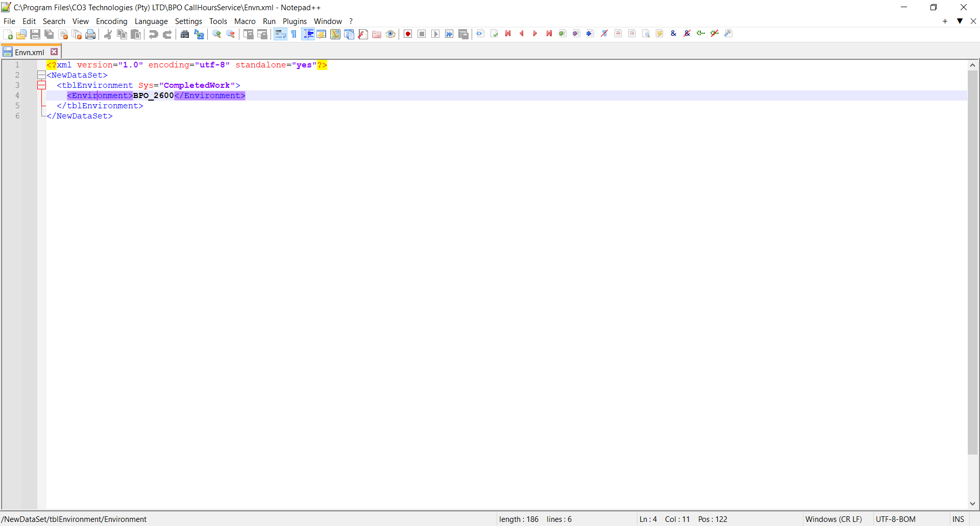
Task: Toggle Word Wrap on the toolbar
Action: point(280,34)
